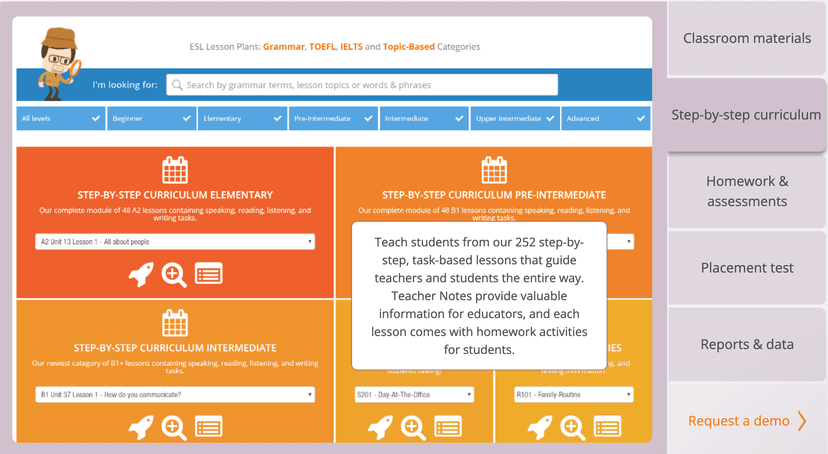Open the A2 Unit 13 Lesson 1 dropdown
This screenshot has width=828, height=454.
point(175,242)
